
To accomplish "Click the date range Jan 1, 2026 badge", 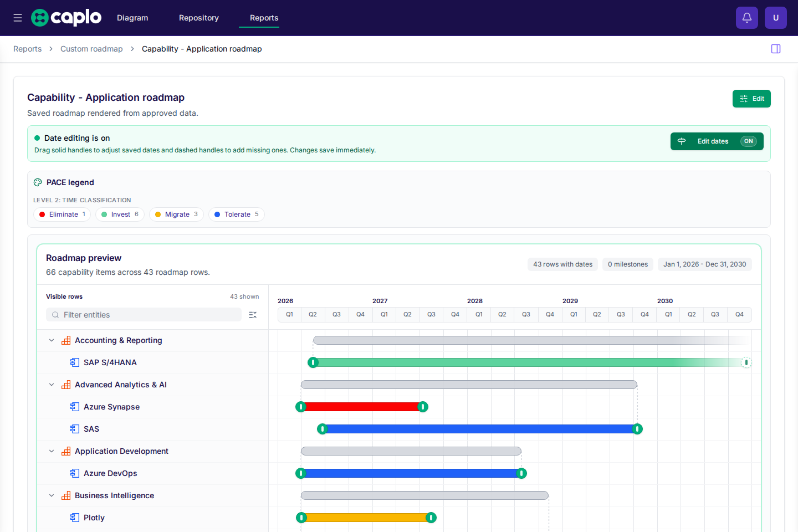I will click(x=705, y=264).
